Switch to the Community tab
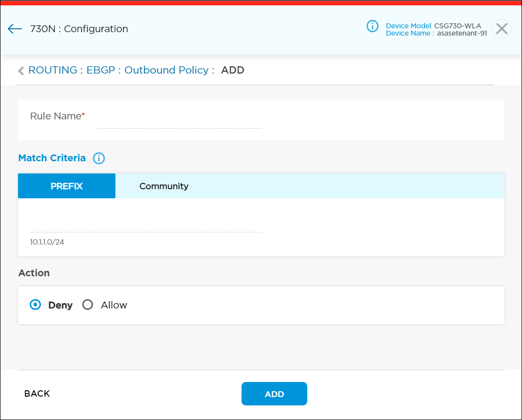Image resolution: width=522 pixels, height=420 pixels. coord(164,186)
